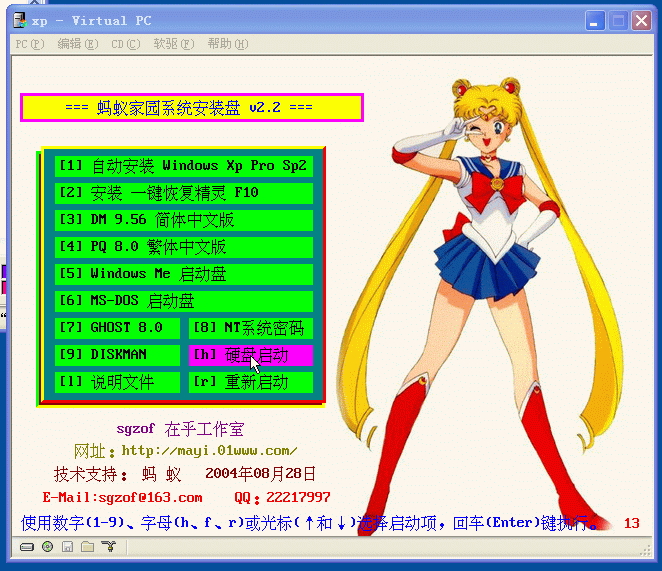Close the Virtual PC window

641,20
